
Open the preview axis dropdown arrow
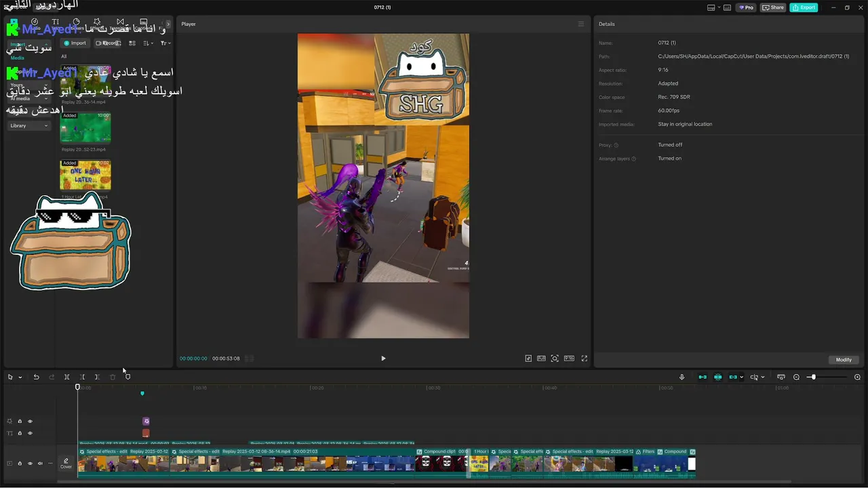point(763,377)
